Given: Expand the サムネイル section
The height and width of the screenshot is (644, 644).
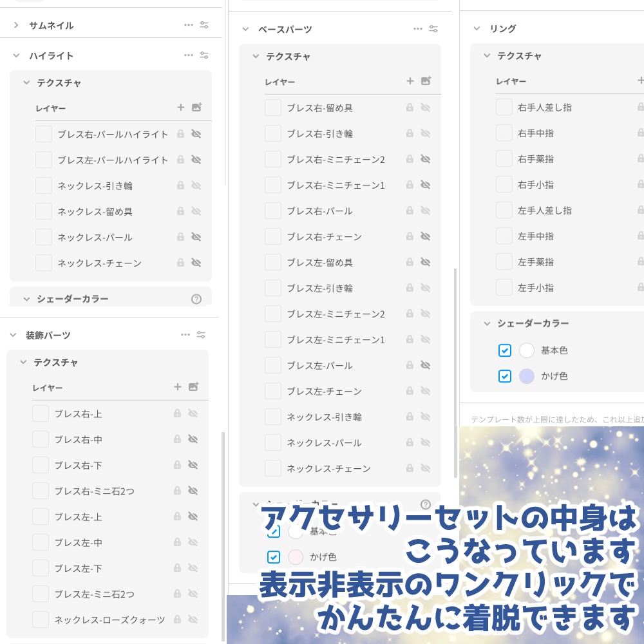Looking at the screenshot, I should 15,24.
